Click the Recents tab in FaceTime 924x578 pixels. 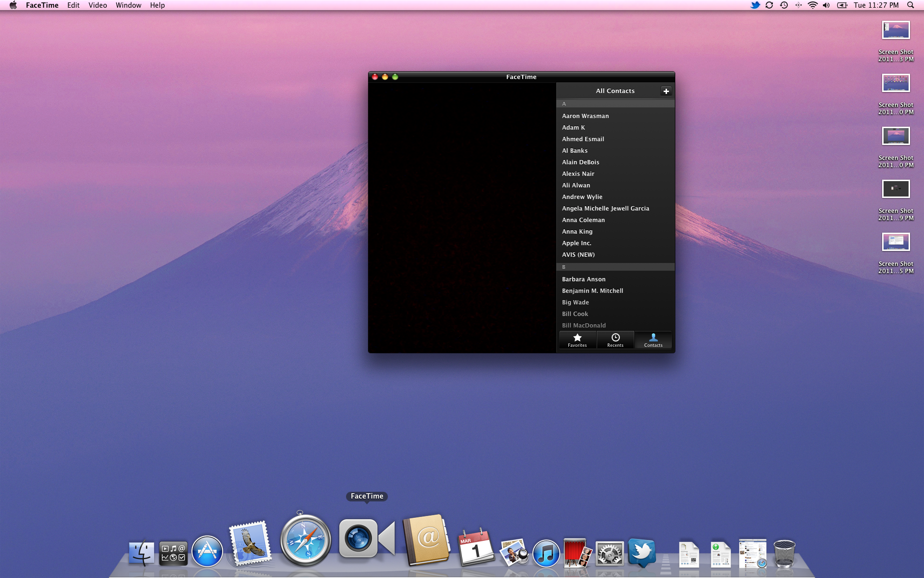pos(616,340)
